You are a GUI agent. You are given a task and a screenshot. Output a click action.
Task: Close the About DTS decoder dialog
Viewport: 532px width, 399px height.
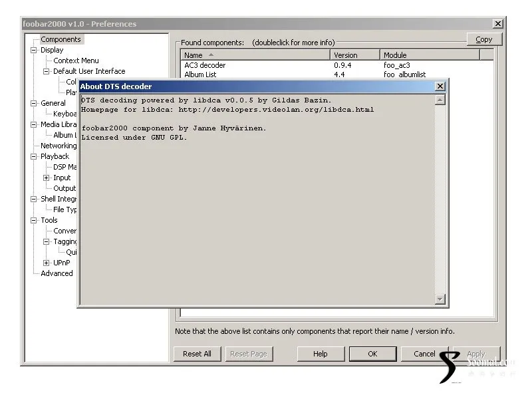pos(440,86)
